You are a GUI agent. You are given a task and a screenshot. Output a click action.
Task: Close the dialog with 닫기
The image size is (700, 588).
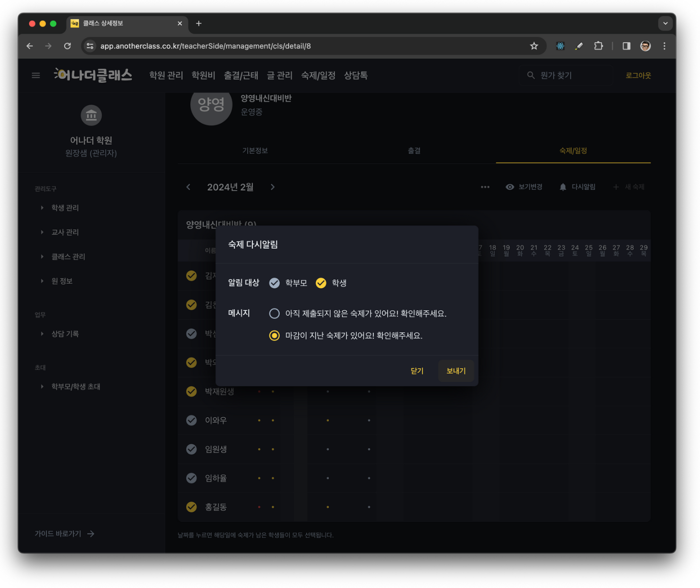417,371
